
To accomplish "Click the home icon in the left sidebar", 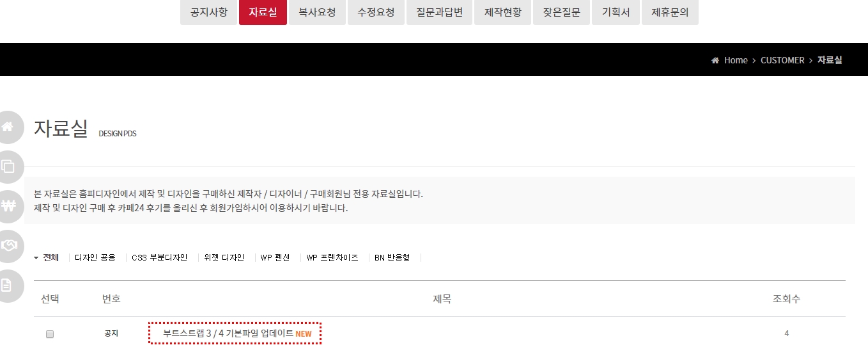I will click(x=9, y=127).
